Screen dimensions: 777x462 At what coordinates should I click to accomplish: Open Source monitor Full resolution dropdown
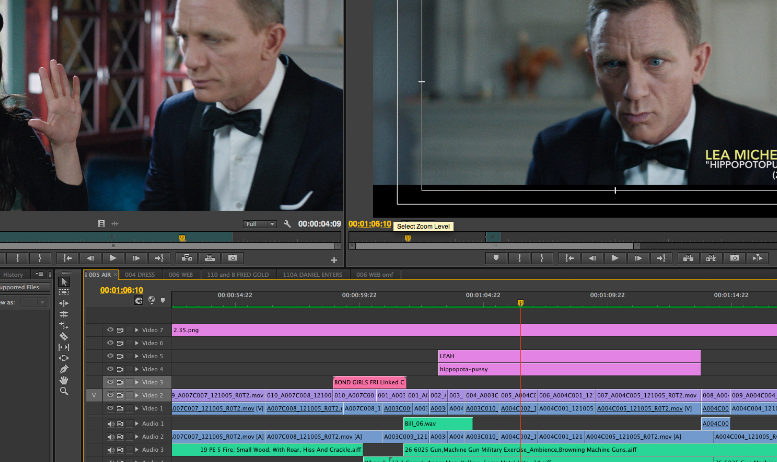pyautogui.click(x=260, y=224)
